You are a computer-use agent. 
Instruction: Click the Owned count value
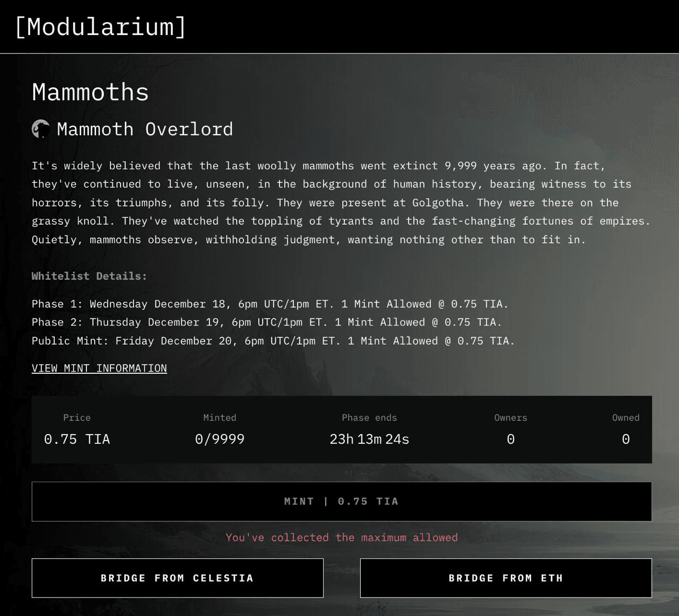[626, 439]
